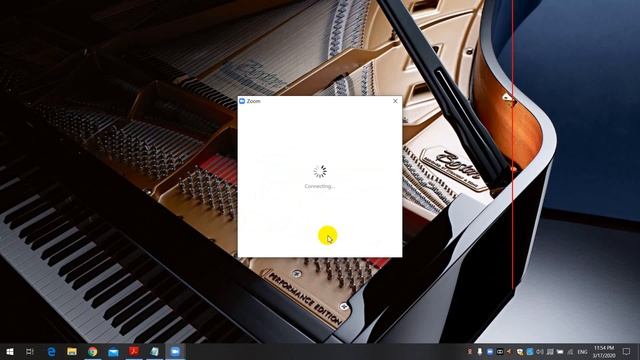
Task: Open network settings from tray icon
Action: point(570,351)
